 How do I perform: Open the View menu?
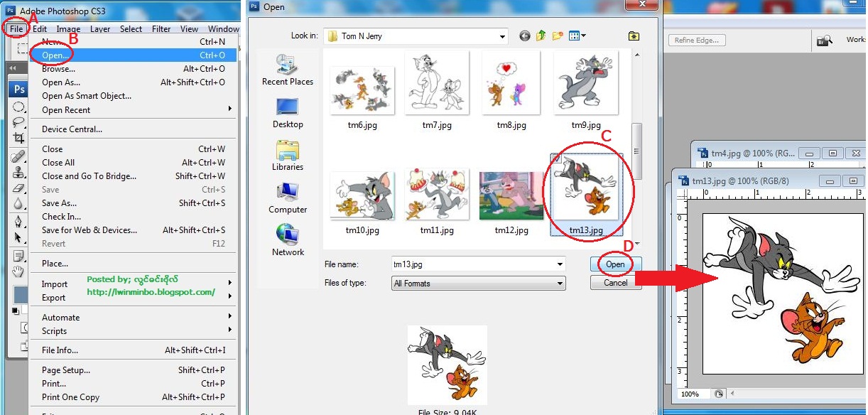pos(189,29)
